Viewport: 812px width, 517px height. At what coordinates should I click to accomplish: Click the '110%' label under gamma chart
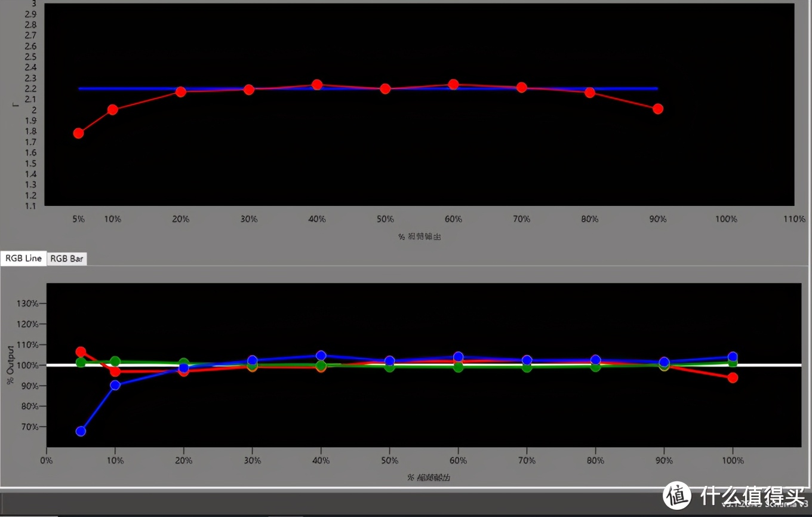[x=794, y=219]
